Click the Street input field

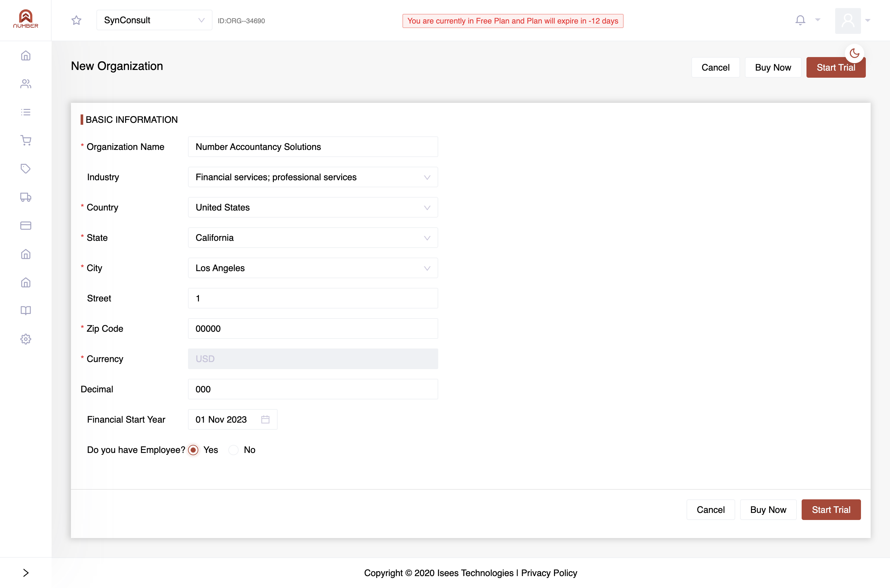313,298
